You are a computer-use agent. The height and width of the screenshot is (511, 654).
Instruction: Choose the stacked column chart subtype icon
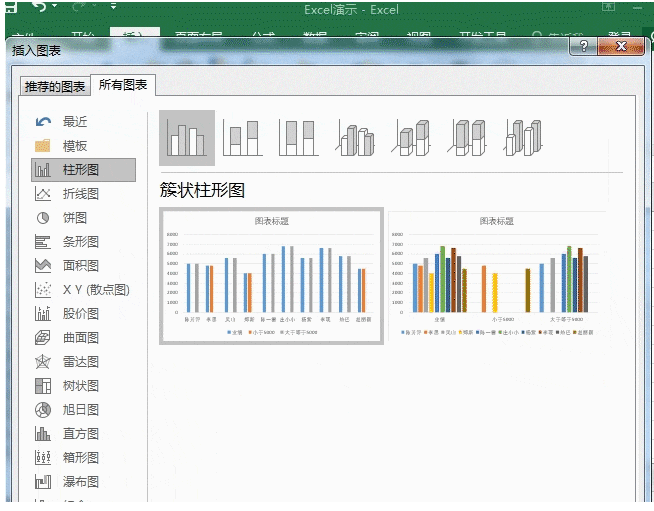coord(243,138)
